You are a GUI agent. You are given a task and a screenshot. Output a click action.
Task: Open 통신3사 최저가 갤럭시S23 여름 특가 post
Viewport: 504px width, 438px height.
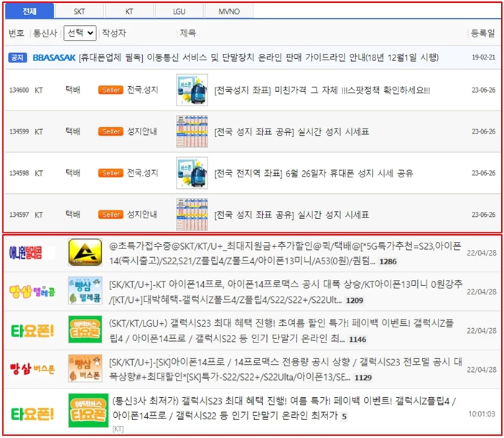(284, 409)
